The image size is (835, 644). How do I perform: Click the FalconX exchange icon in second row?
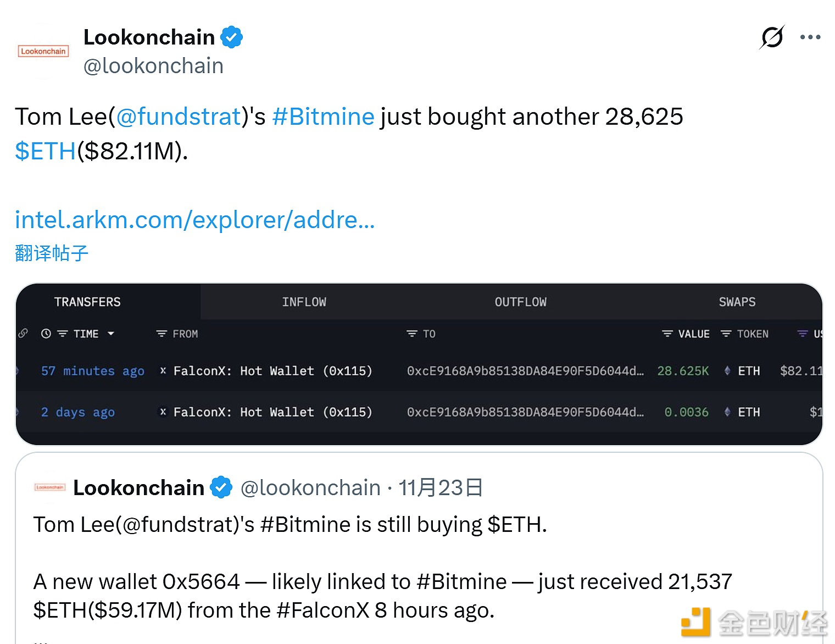click(163, 412)
